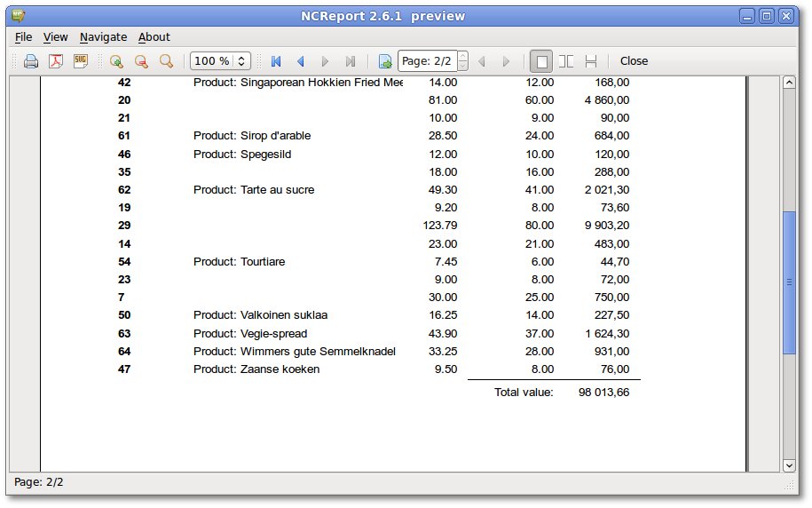Go to the previous page with blue arrow
Viewport: 812px width, 508px height.
[300, 61]
